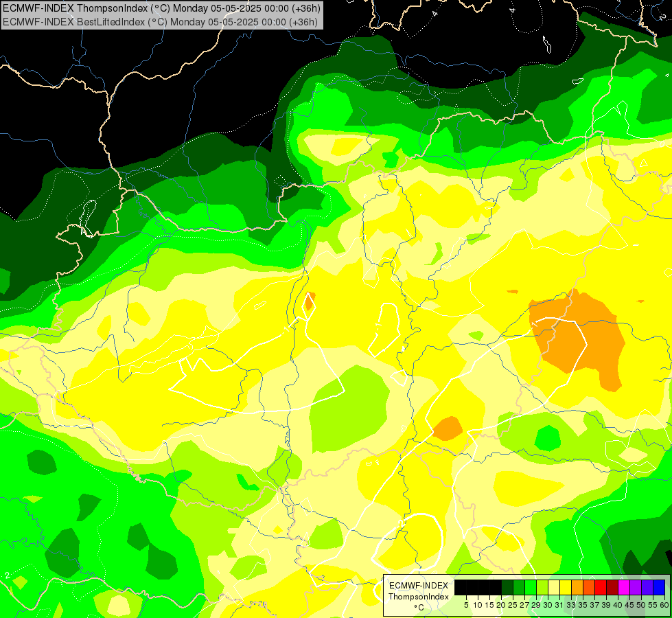The image size is (672, 618).
Task: Click the legend tick value 20
Action: point(501,605)
